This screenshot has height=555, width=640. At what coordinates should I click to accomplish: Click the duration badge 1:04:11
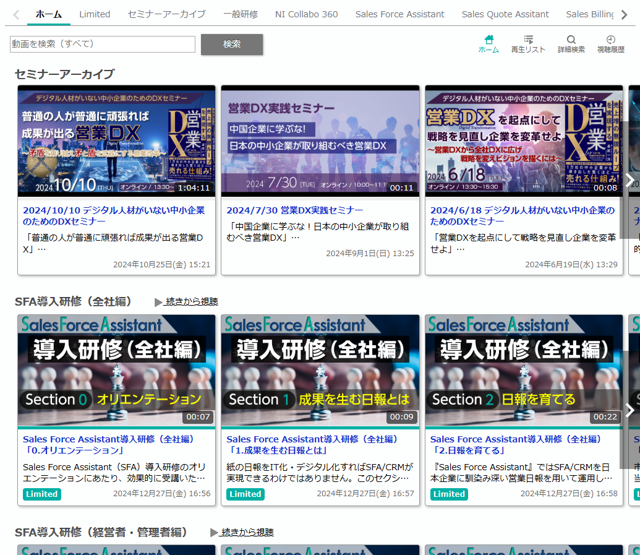point(193,188)
